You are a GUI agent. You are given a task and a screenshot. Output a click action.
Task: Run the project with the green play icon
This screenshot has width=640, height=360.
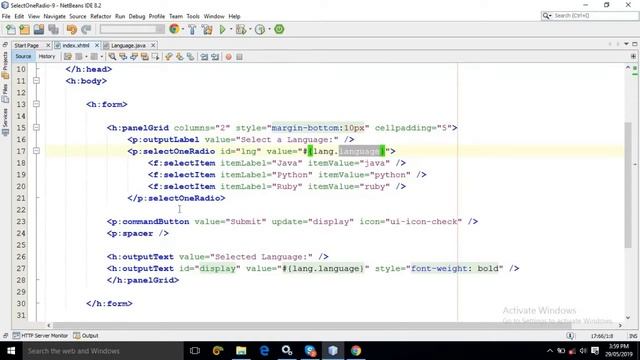click(x=222, y=29)
